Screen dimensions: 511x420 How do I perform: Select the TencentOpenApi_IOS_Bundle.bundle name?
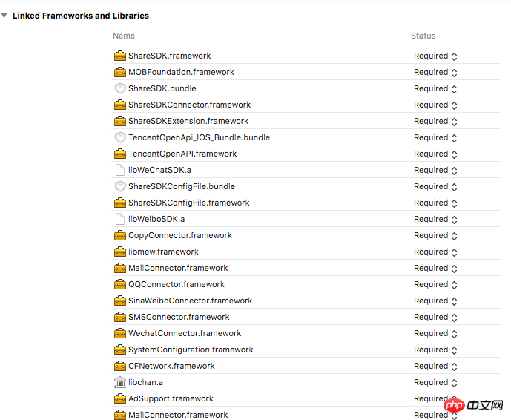[x=199, y=137]
